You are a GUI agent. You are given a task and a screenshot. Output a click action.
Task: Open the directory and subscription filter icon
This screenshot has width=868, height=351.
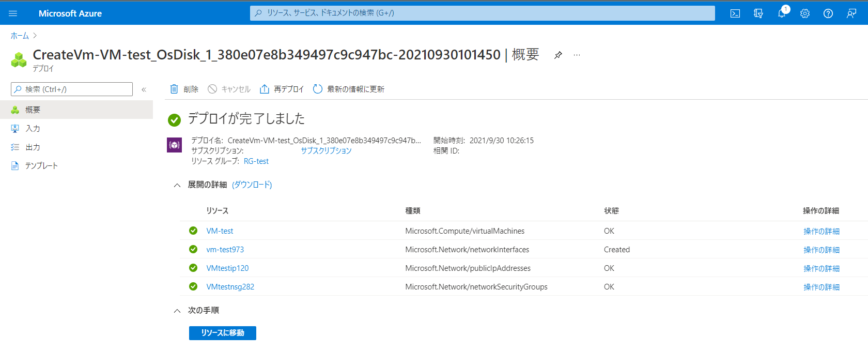pos(758,13)
